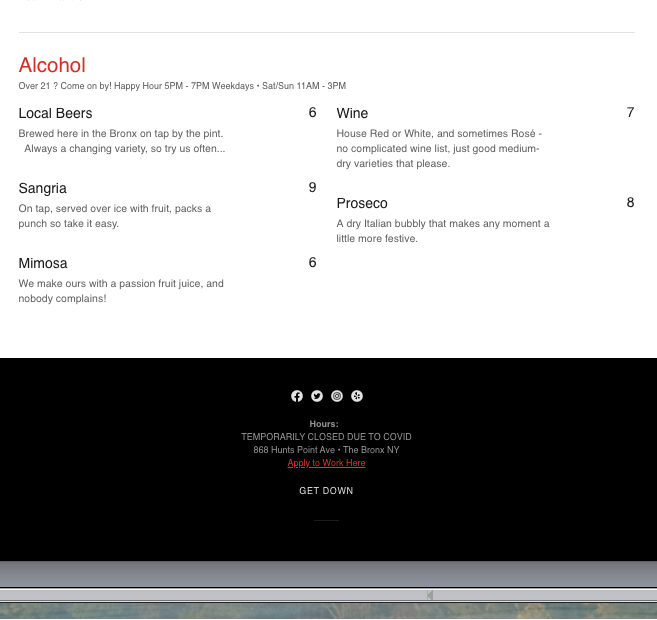
Task: Click the price 8 beside Proseco
Action: (630, 203)
